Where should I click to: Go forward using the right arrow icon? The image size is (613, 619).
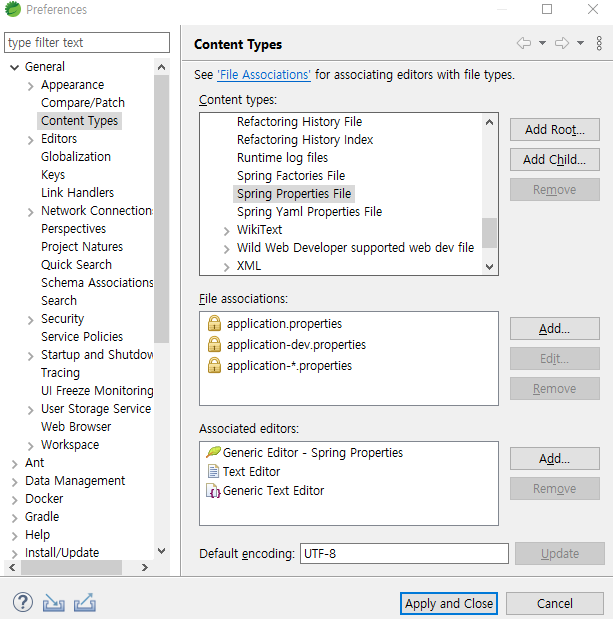pos(562,43)
